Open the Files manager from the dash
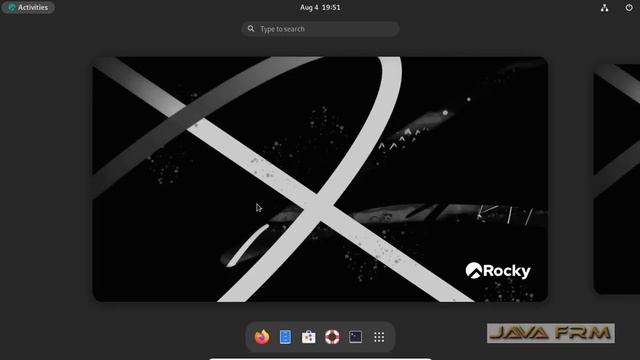The width and height of the screenshot is (640, 360). (x=285, y=337)
